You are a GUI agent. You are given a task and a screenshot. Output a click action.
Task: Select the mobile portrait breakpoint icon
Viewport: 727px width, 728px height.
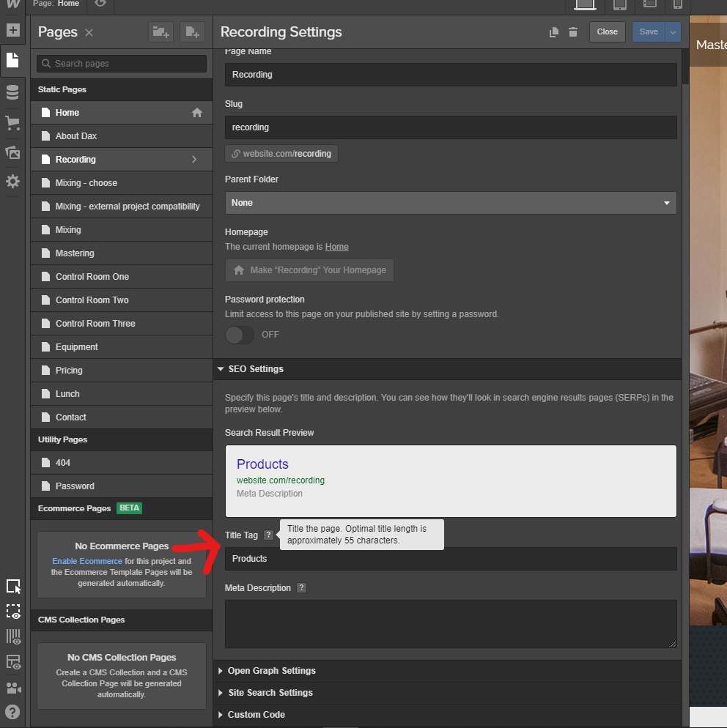pyautogui.click(x=678, y=4)
